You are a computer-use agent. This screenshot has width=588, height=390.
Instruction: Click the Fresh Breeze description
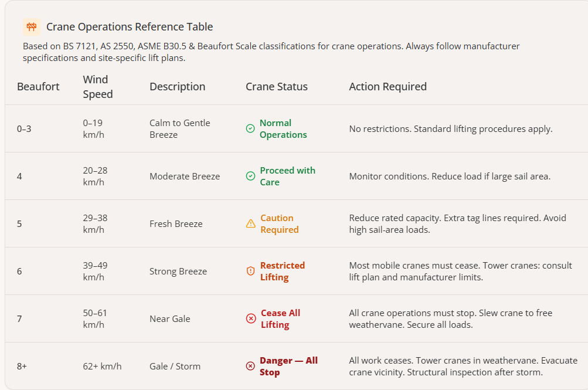pos(176,224)
